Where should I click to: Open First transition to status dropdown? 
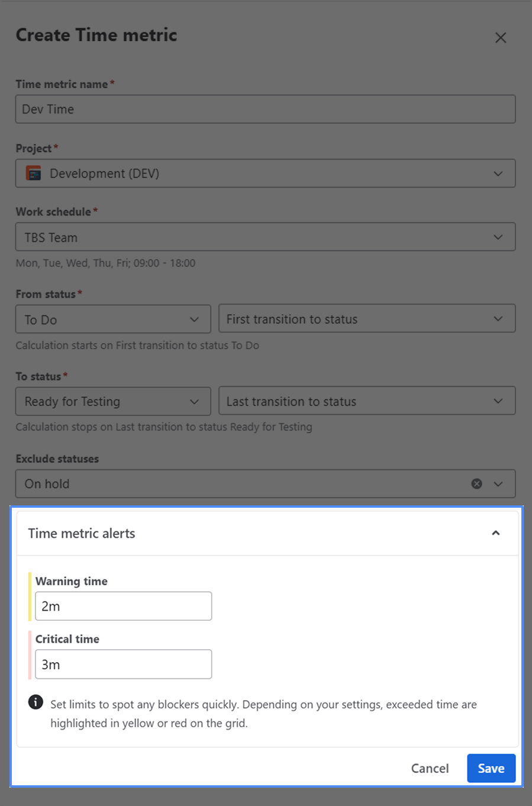366,319
